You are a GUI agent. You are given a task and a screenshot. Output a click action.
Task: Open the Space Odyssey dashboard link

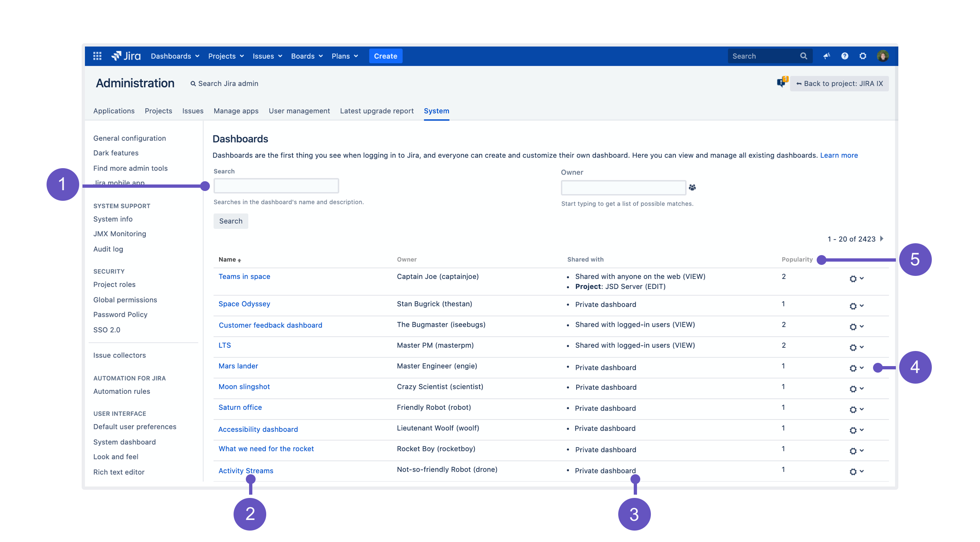[244, 304]
